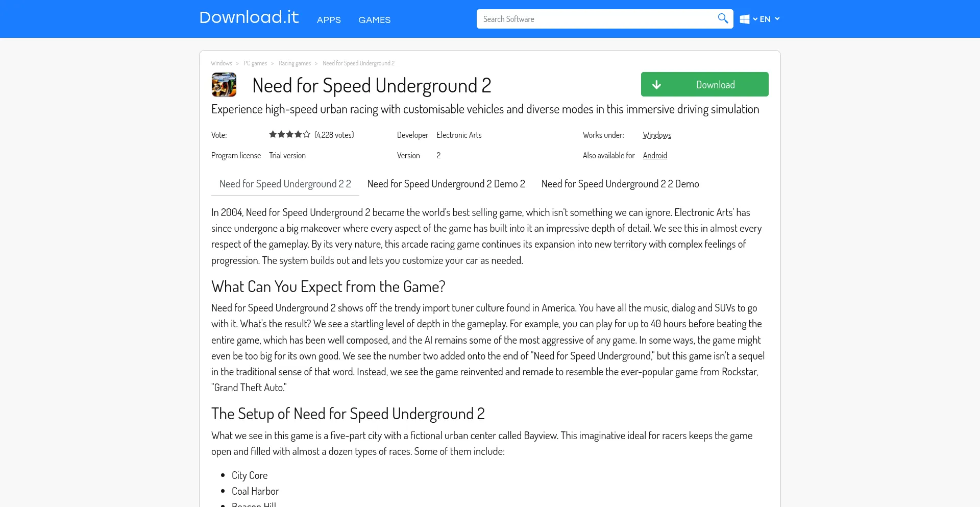The image size is (980, 507).
Task: Switch to Need for Speed Underground 2 2 Demo tab
Action: click(620, 184)
